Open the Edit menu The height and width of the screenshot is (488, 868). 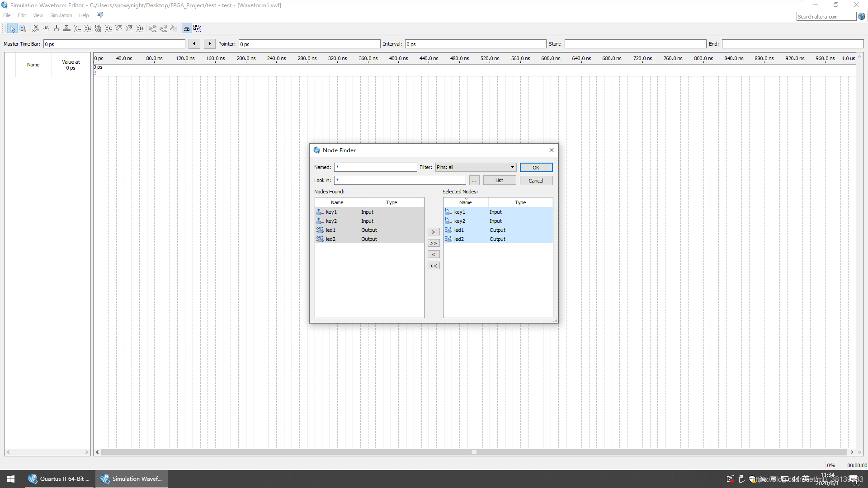click(x=22, y=15)
